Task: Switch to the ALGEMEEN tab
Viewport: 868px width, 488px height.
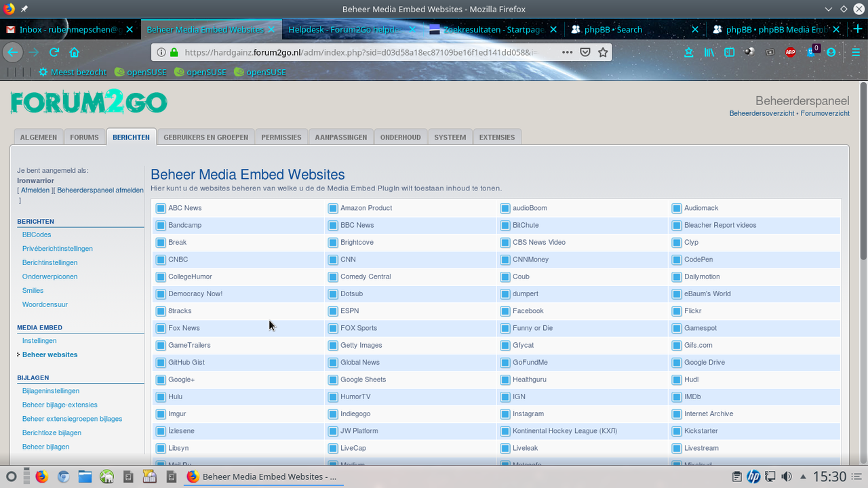Action: click(39, 137)
